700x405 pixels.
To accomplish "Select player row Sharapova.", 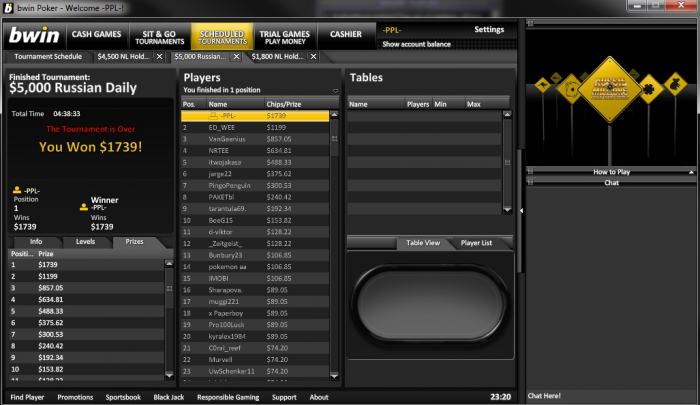I will (x=255, y=290).
